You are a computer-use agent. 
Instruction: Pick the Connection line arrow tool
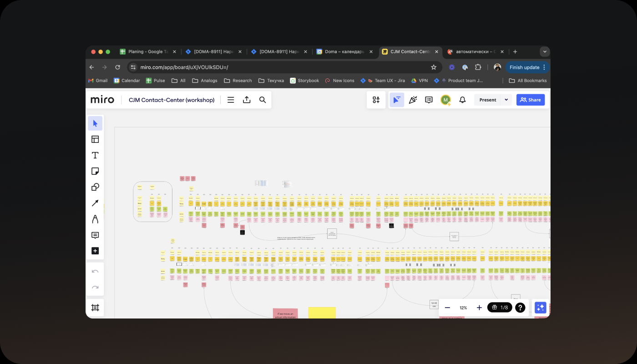[95, 203]
